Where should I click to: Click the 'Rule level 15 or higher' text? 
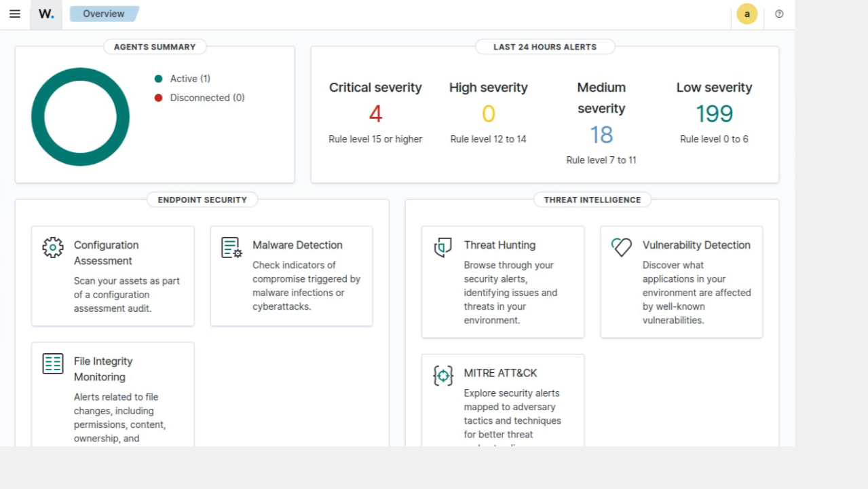pos(375,139)
